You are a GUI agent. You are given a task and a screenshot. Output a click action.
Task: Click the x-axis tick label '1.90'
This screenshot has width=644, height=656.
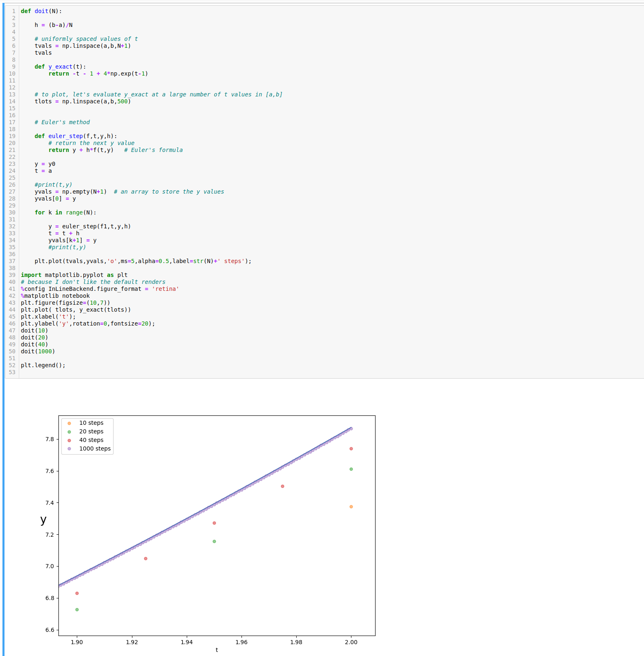point(77,642)
